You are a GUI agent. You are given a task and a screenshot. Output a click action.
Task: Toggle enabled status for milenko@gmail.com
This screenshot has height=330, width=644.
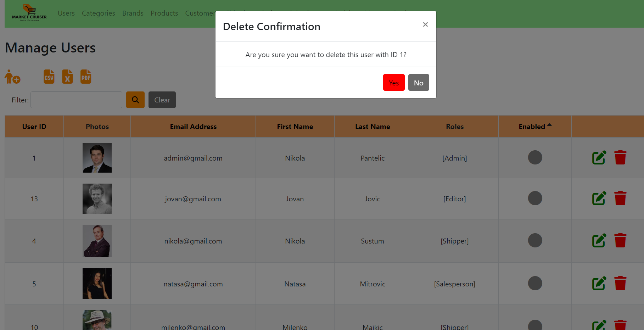[535, 325]
